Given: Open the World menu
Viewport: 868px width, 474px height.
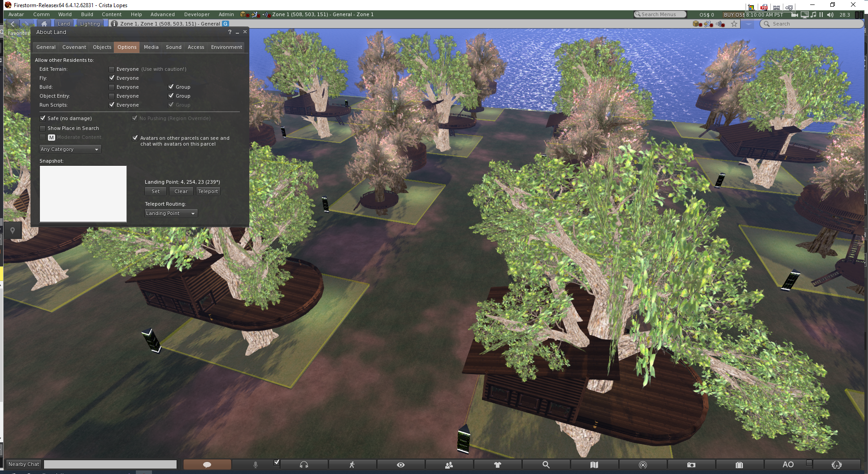Looking at the screenshot, I should pos(65,14).
